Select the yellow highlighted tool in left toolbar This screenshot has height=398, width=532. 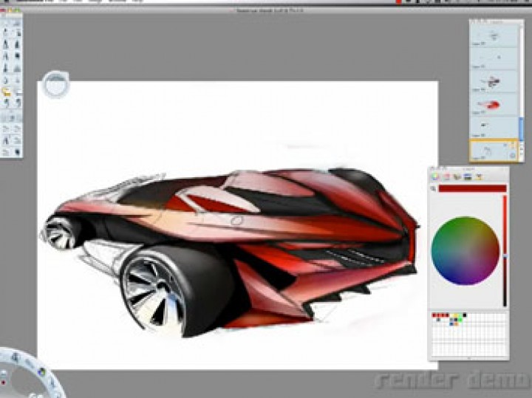6,92
